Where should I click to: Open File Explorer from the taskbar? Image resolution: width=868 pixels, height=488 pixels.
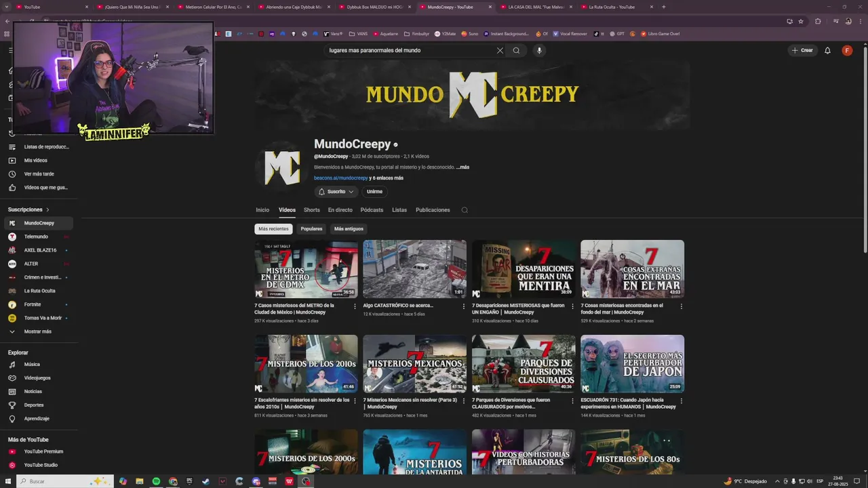[140, 481]
